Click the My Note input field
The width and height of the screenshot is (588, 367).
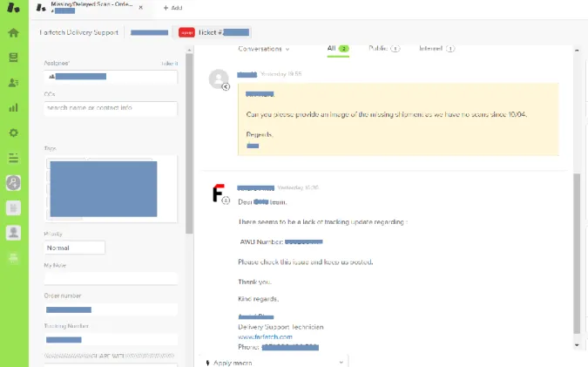tap(111, 278)
